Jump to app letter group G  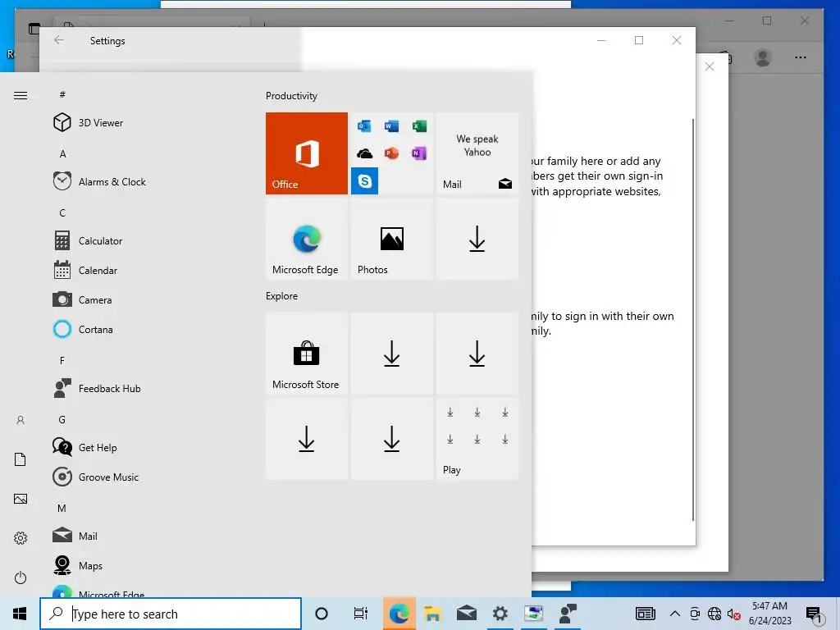62,419
